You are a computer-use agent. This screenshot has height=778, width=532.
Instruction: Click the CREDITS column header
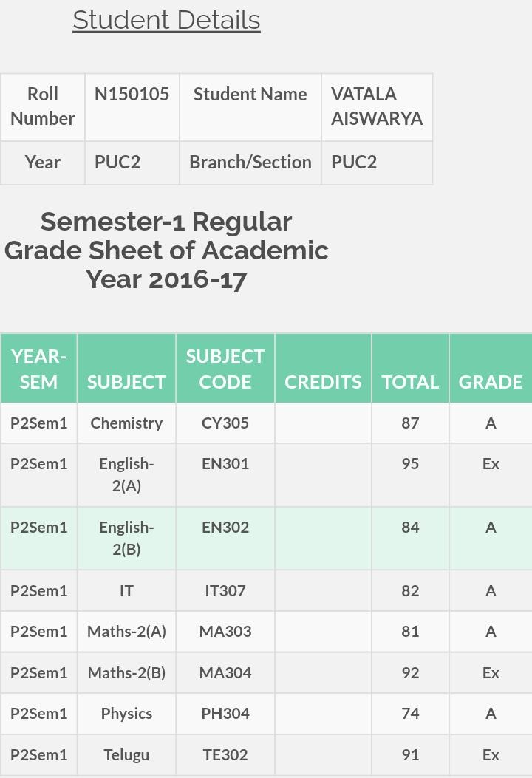point(323,369)
